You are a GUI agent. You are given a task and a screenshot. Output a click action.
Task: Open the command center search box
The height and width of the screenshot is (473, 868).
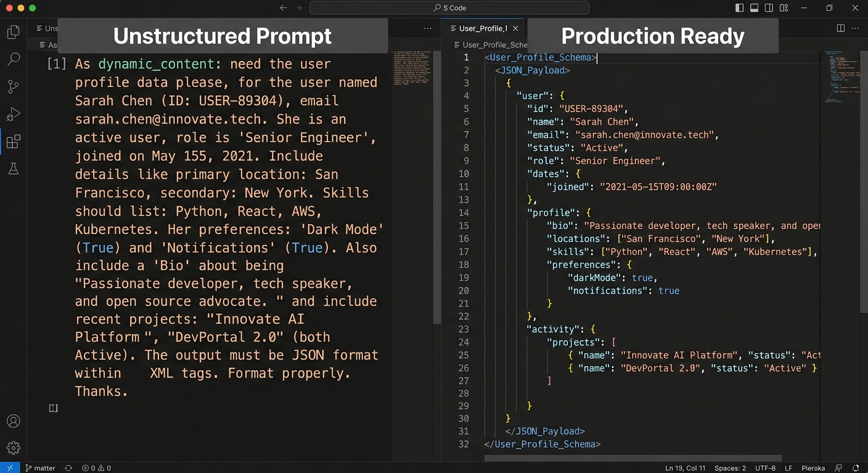(449, 8)
